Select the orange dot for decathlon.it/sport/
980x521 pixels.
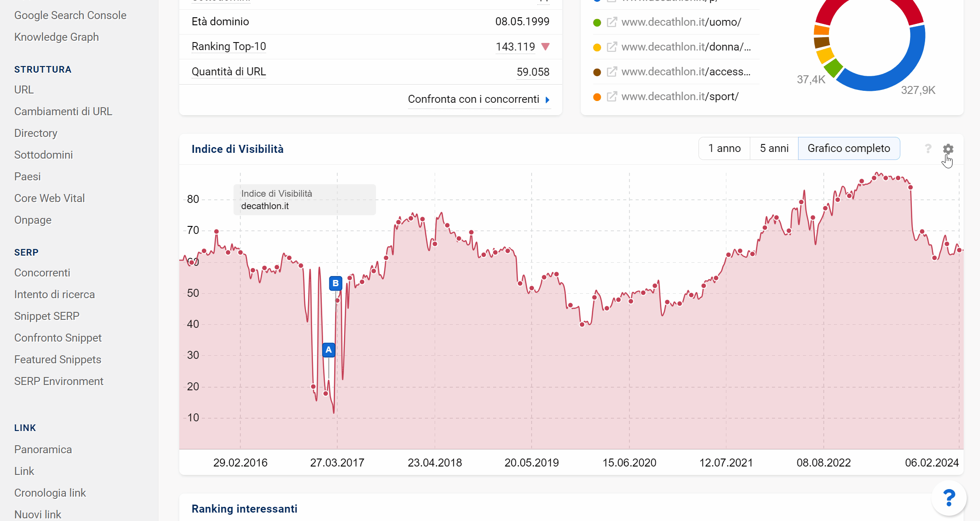[x=597, y=97]
